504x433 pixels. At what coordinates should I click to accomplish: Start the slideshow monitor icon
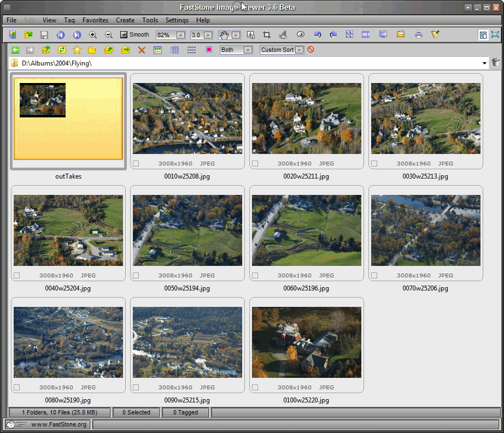click(x=383, y=34)
